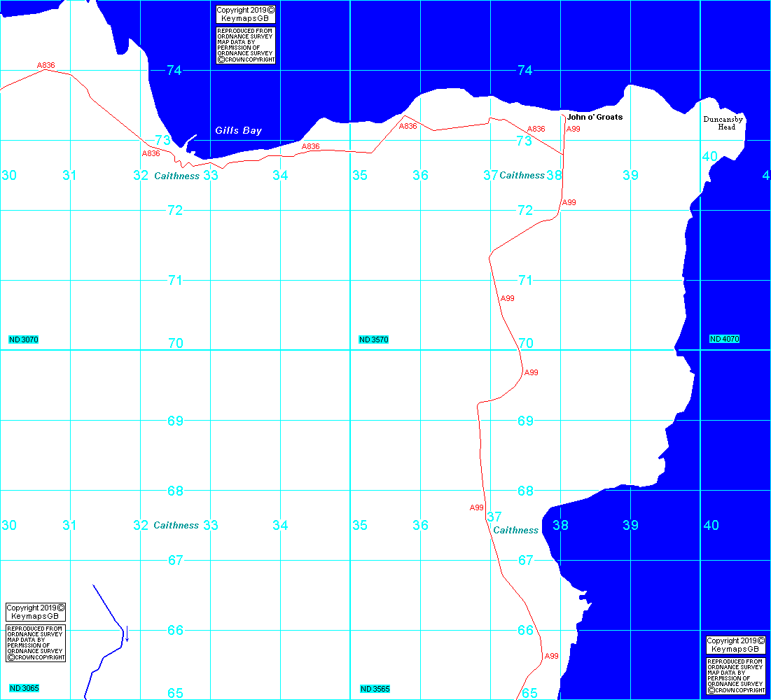Open the ND 3570 map tile label

(374, 339)
